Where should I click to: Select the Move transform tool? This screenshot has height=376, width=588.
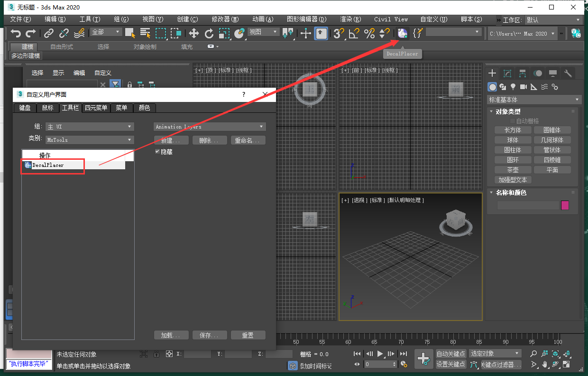(x=193, y=33)
